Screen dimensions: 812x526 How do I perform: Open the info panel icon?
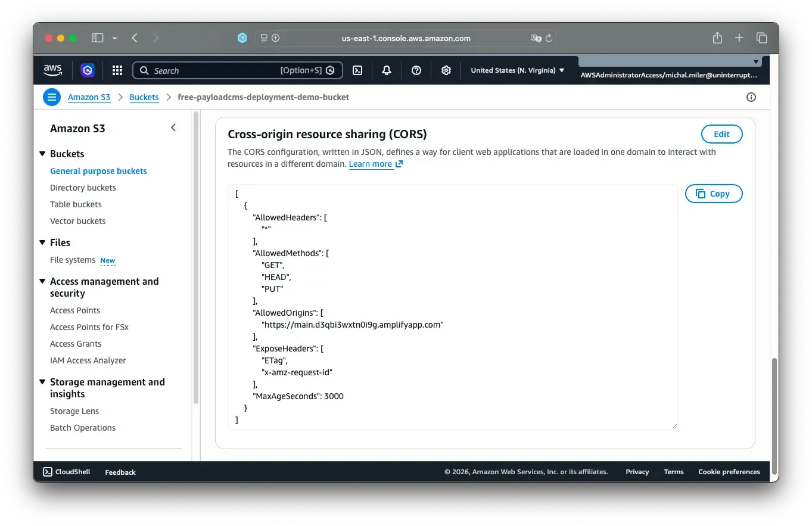click(x=751, y=97)
